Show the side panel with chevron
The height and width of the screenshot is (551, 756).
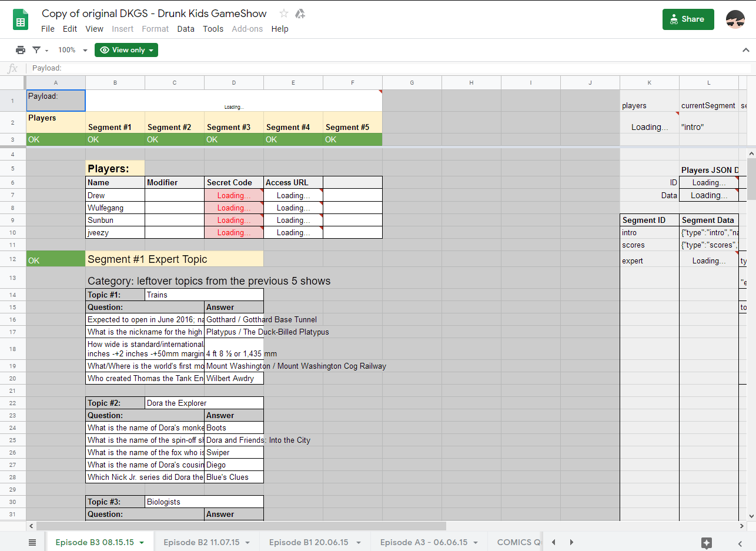pyautogui.click(x=740, y=543)
